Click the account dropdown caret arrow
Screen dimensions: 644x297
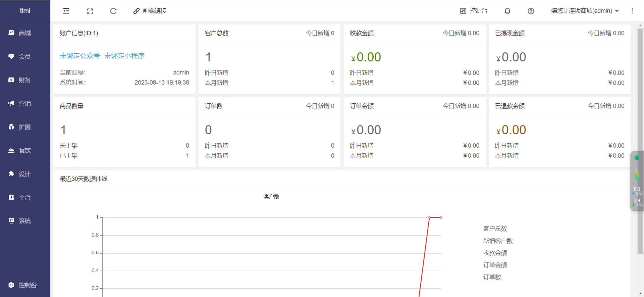pyautogui.click(x=617, y=11)
